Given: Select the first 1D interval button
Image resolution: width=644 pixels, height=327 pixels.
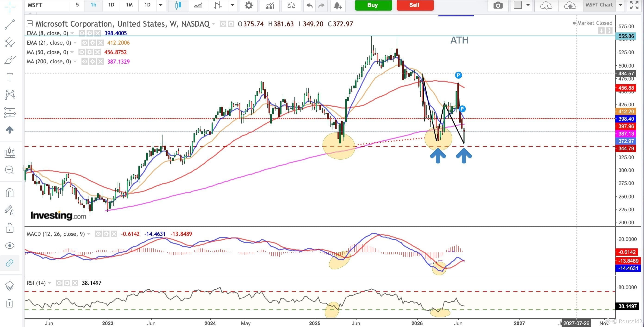Looking at the screenshot, I should coord(111,5).
